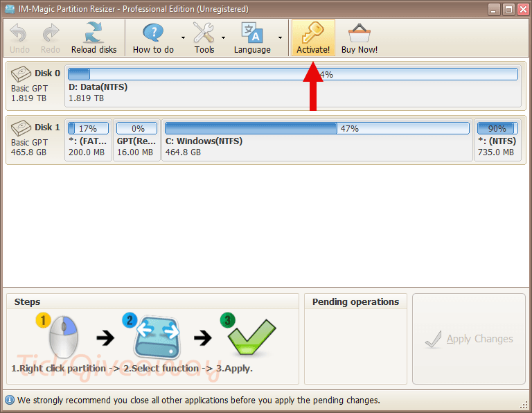Click the step 3 green checkmark illustration
Image resolution: width=532 pixels, height=413 pixels.
point(251,337)
